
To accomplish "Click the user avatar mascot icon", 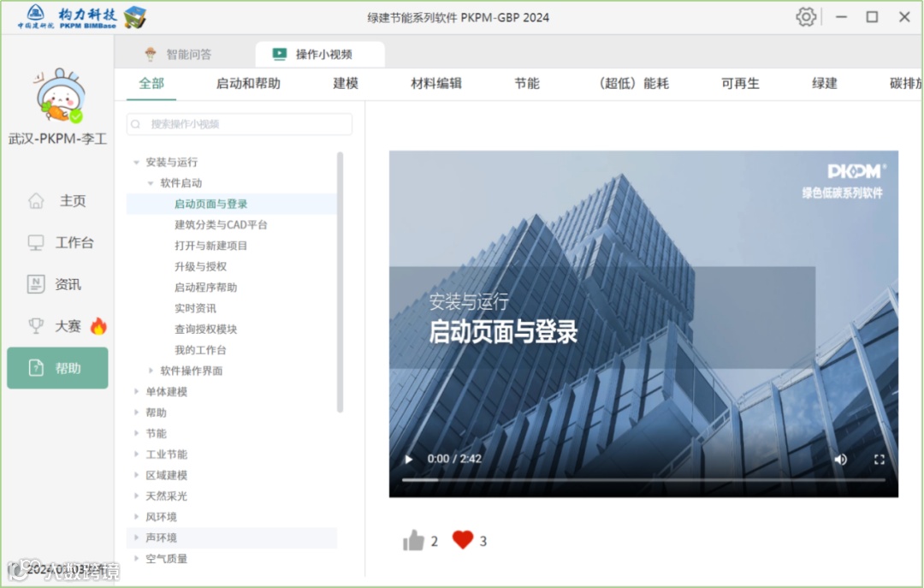I will (x=59, y=96).
